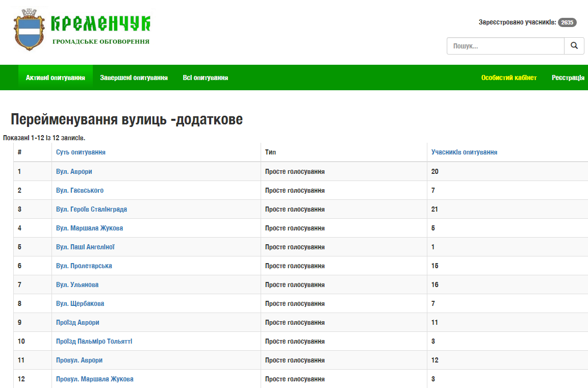The width and height of the screenshot is (588, 388).
Task: Click the magnifying glass search button
Action: [574, 46]
